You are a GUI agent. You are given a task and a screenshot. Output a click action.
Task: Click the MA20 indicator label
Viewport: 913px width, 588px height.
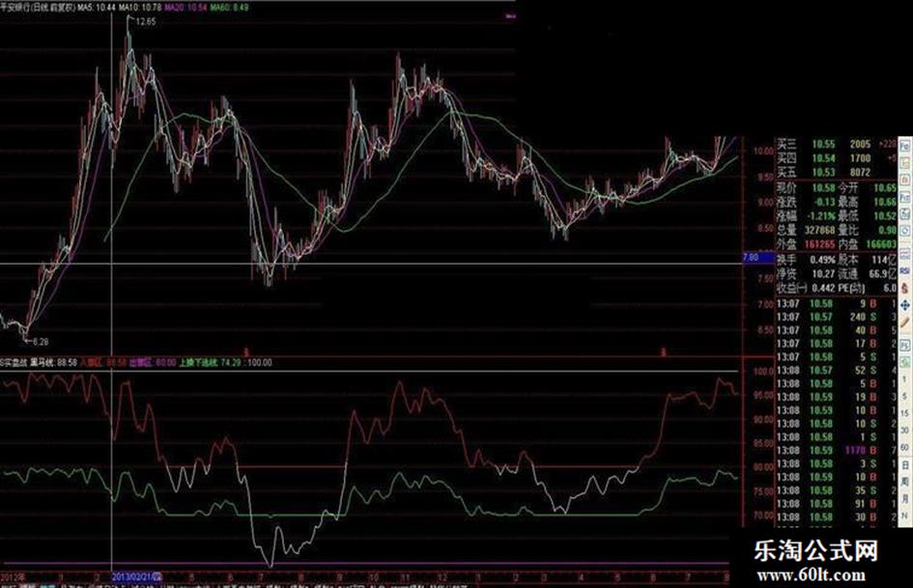click(x=185, y=8)
